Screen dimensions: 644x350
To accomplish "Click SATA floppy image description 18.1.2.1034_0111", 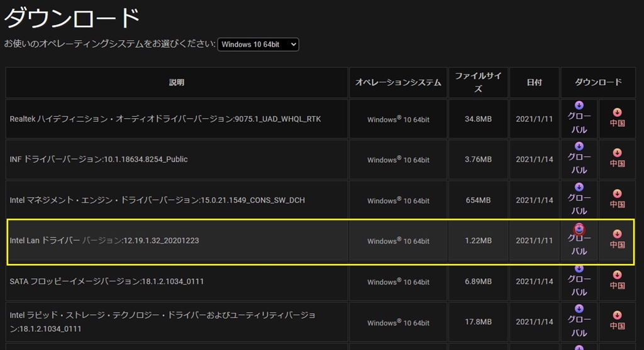I will click(x=107, y=282).
